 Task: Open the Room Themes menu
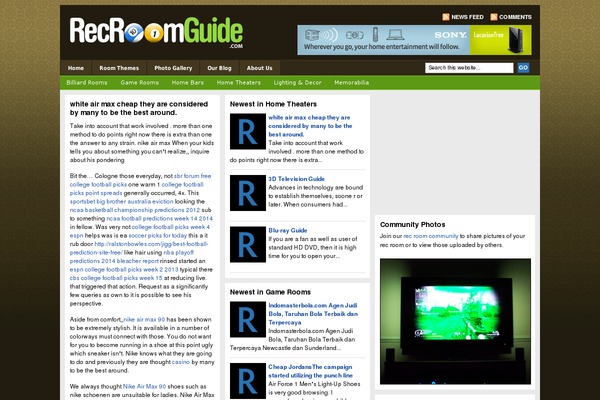[x=119, y=68]
